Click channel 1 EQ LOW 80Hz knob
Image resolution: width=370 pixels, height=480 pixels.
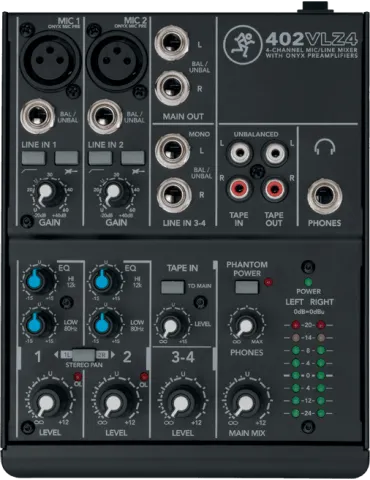[x=38, y=324]
